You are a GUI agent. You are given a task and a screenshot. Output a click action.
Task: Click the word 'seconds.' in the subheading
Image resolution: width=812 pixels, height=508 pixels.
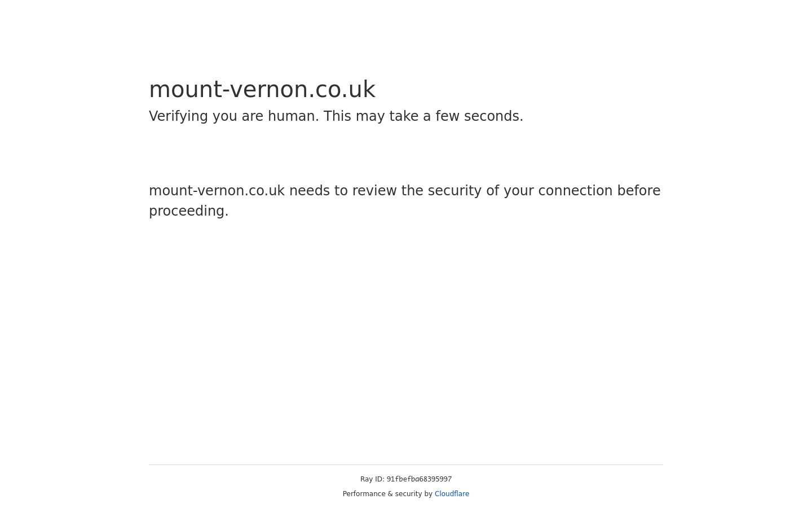(x=493, y=116)
